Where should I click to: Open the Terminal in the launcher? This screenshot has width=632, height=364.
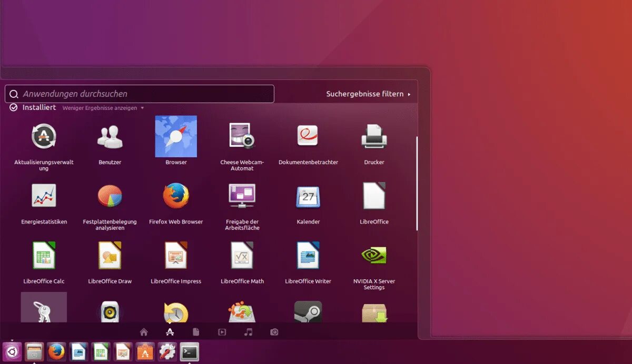pyautogui.click(x=189, y=351)
